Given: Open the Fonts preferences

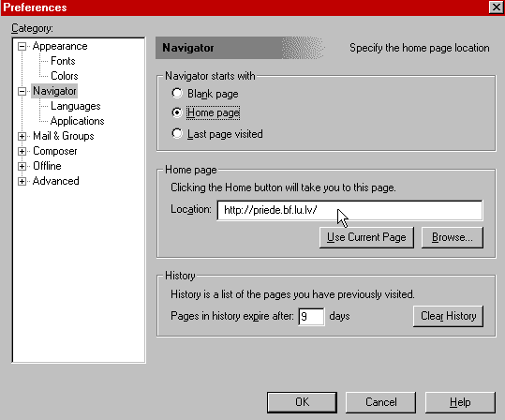Looking at the screenshot, I should (63, 61).
